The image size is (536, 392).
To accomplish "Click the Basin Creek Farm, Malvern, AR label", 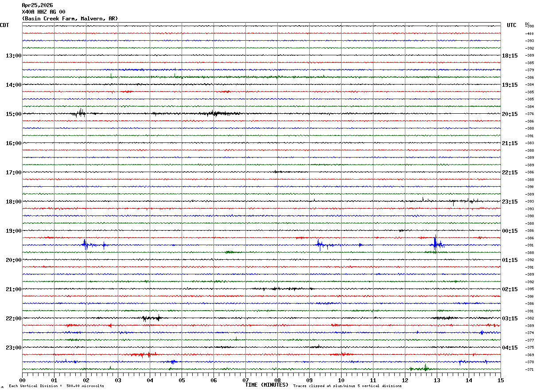I will click(70, 19).
